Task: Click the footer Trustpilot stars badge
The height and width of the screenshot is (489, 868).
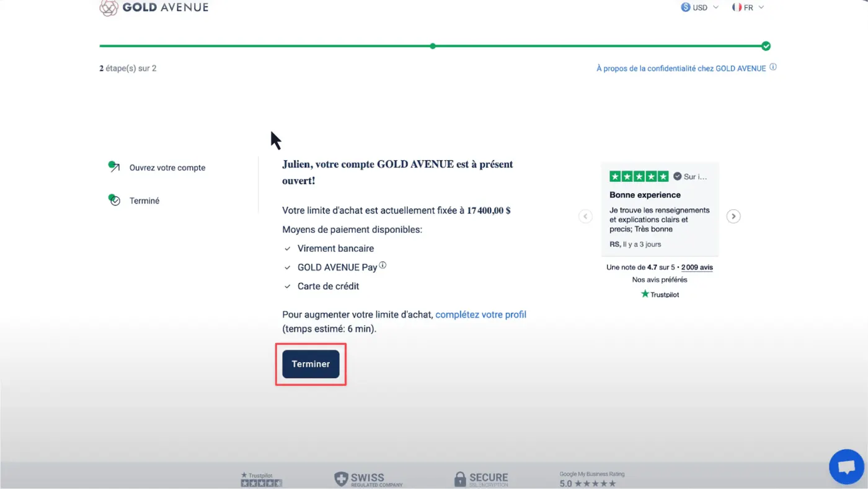Action: (261, 479)
